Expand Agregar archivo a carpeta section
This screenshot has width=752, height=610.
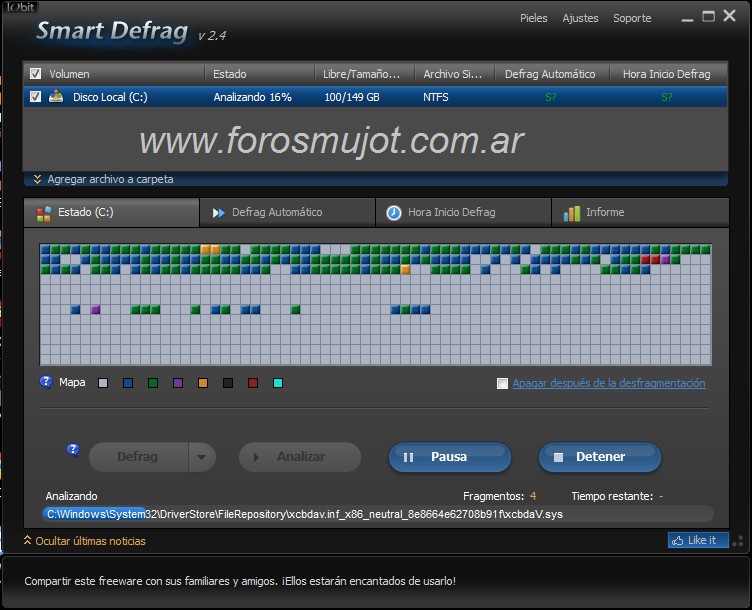(103, 180)
